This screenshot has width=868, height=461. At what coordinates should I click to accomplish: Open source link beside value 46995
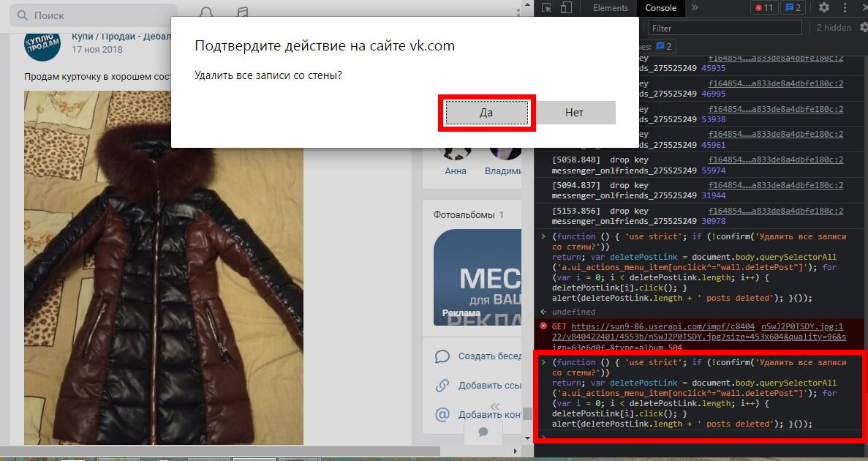point(776,83)
